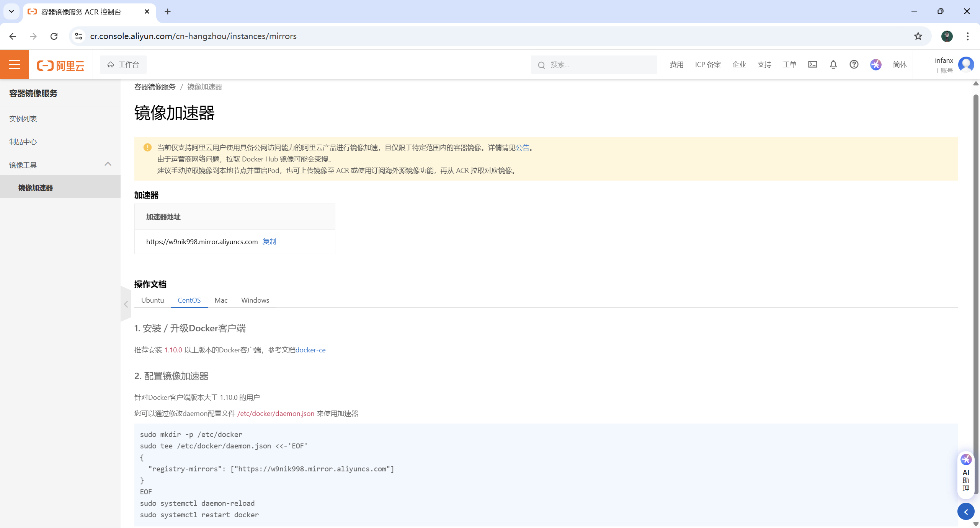
Task: Launch the Cloud Shell terminal icon
Action: click(812, 64)
